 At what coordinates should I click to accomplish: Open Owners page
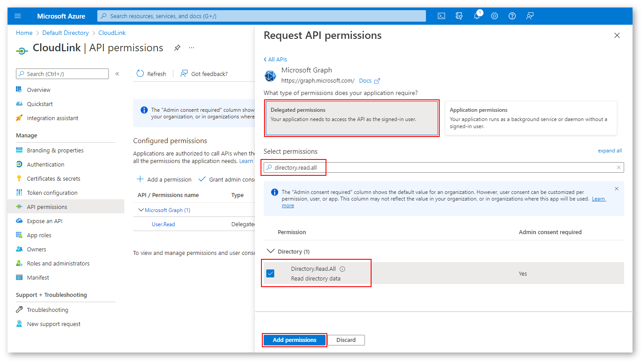pos(36,249)
